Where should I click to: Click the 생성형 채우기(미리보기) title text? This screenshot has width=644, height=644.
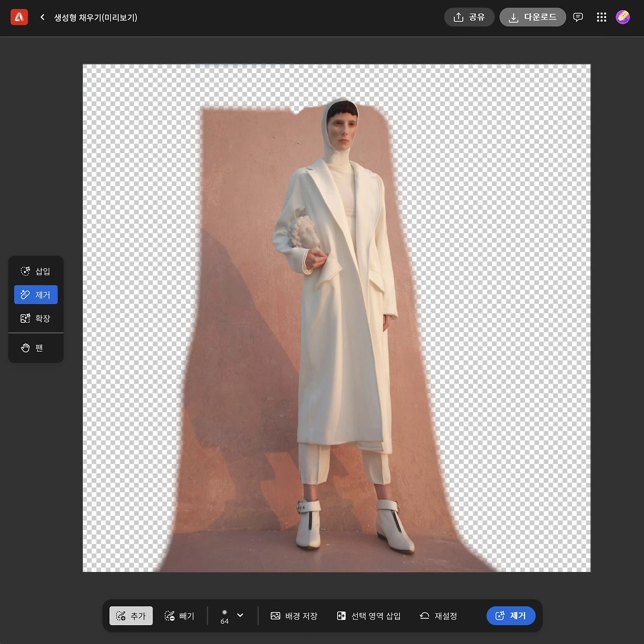96,17
